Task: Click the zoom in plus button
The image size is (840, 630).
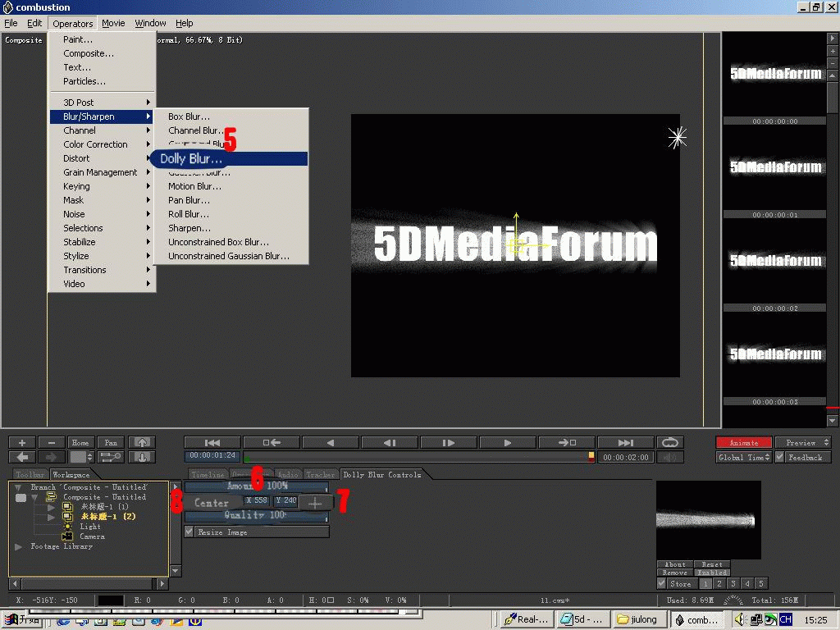Action: (22, 442)
